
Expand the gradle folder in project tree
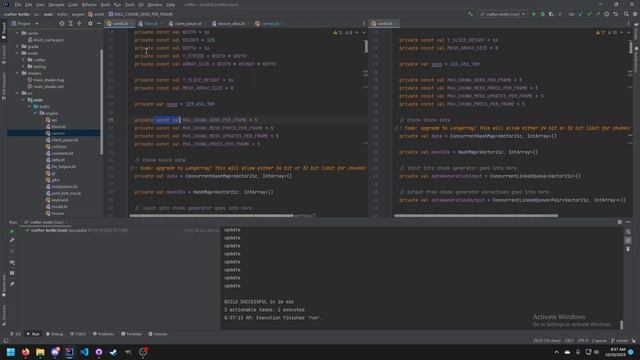[x=18, y=47]
